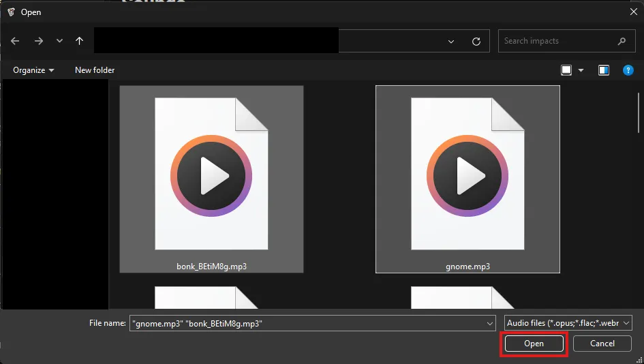Click the Back navigation arrow
The height and width of the screenshot is (364, 644).
point(16,41)
